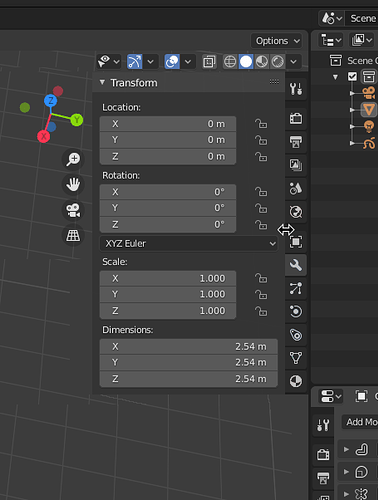Switch perspective/orthographic with the grid gizmo
Screen dimensions: 378x500
click(73, 235)
